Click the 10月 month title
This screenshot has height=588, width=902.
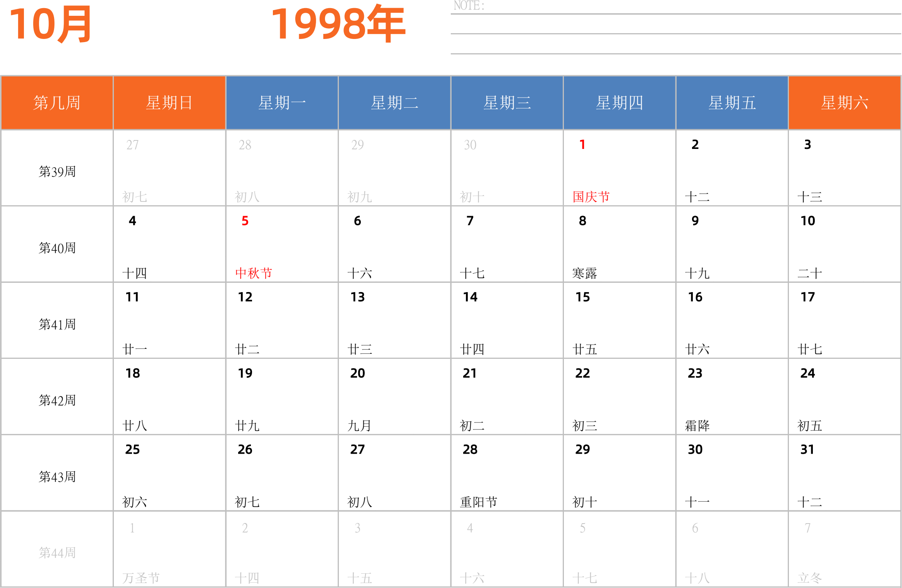click(x=51, y=25)
